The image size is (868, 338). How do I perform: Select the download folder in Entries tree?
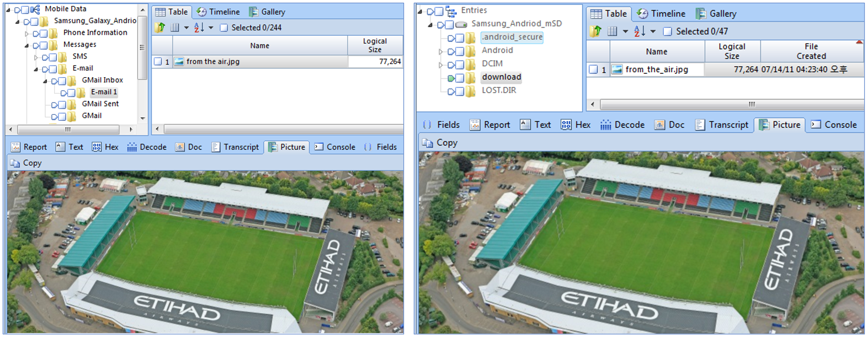pos(502,77)
